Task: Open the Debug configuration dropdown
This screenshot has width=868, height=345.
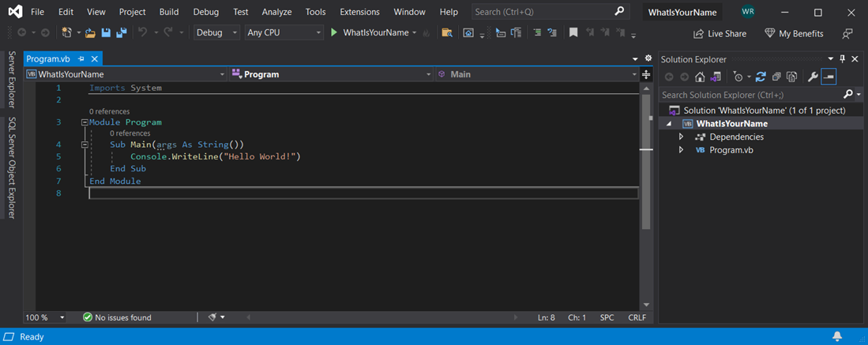Action: (x=216, y=32)
